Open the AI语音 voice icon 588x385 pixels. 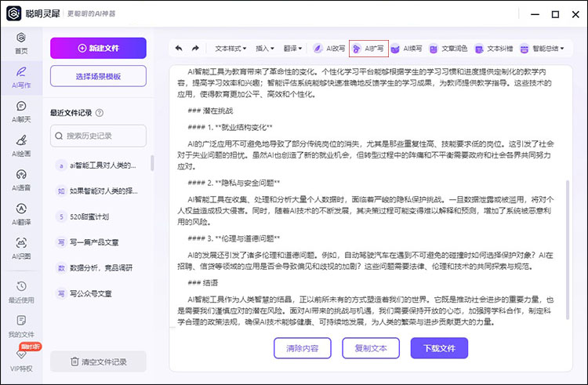[x=21, y=174]
